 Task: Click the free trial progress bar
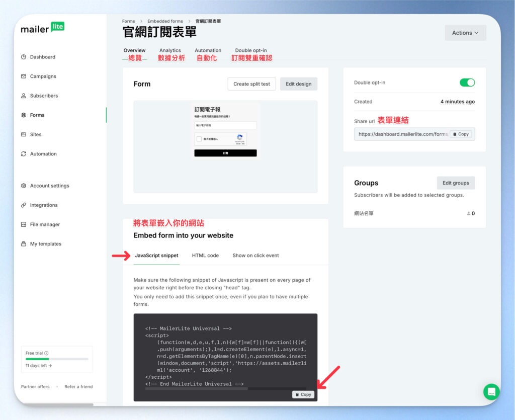tap(57, 359)
